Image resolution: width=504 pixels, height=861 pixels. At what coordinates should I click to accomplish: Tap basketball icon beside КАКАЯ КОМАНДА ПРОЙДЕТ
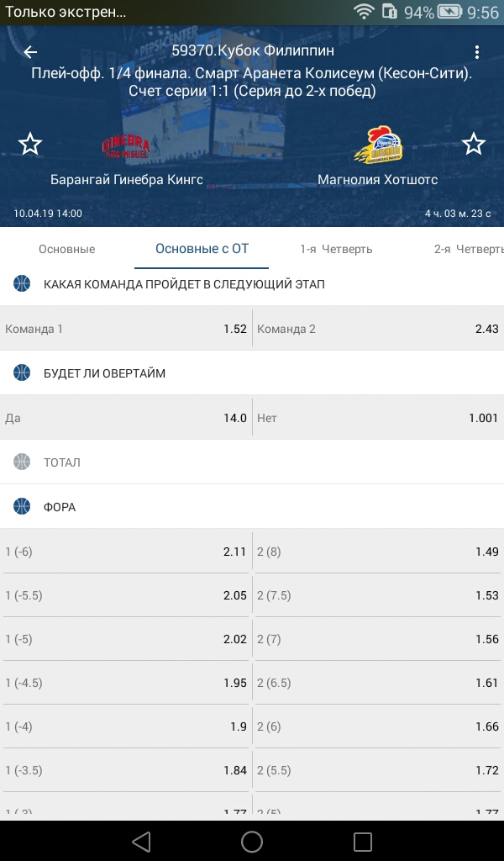click(22, 284)
